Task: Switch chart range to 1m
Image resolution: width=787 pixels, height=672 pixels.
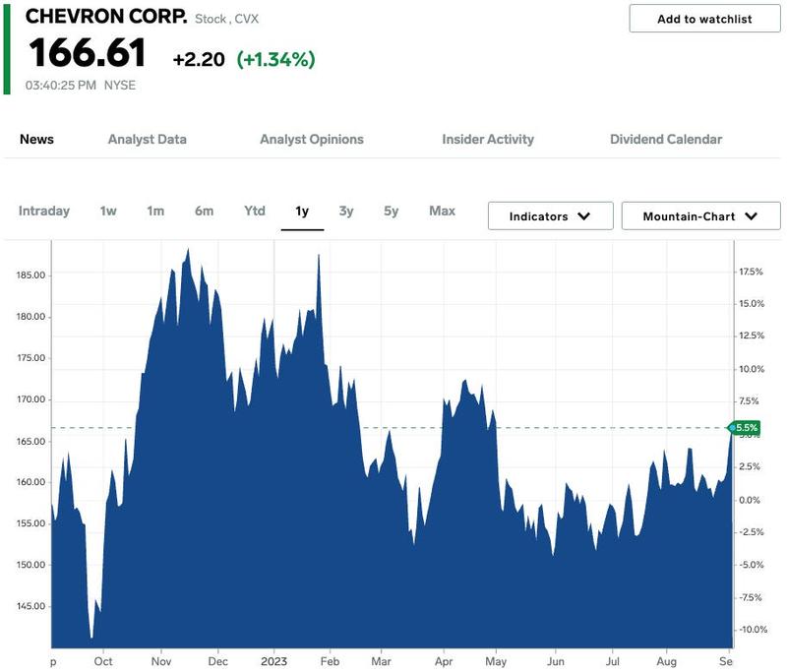Action: [155, 211]
